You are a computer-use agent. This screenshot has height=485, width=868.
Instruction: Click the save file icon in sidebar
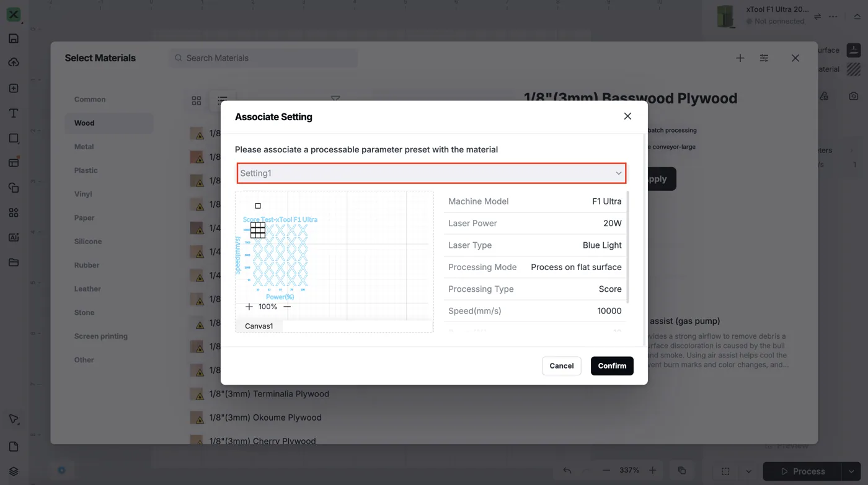click(x=14, y=38)
